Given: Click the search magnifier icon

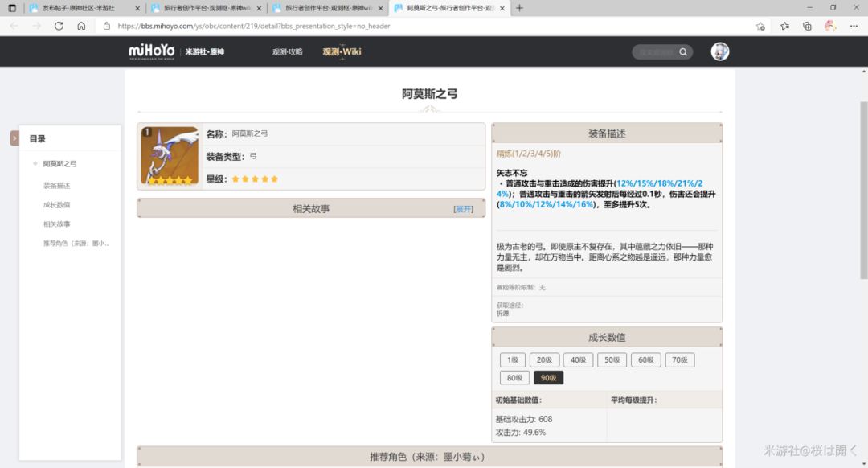Looking at the screenshot, I should point(683,52).
